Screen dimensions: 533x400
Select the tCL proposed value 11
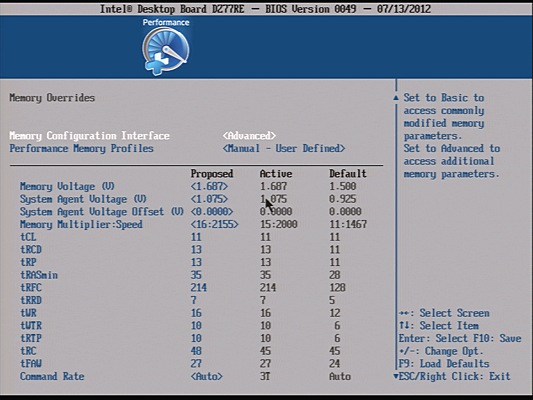[x=196, y=237]
